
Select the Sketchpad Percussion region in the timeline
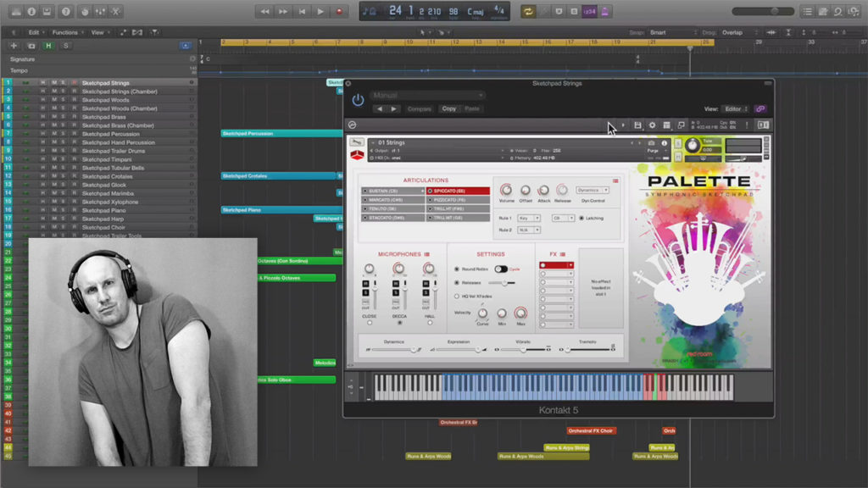281,133
